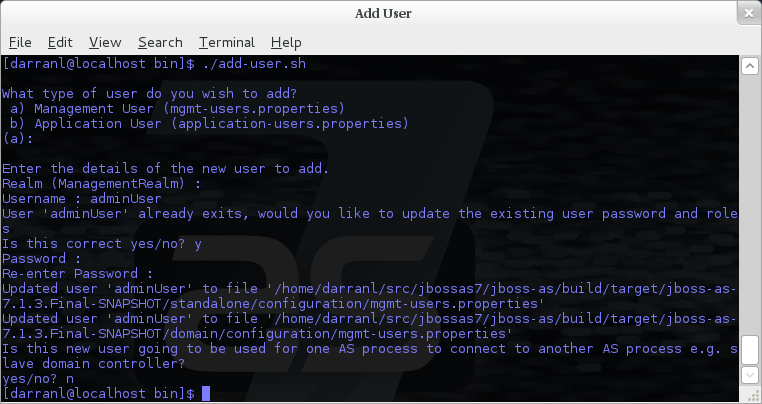762x404 pixels.
Task: Open the View menu
Action: point(104,42)
